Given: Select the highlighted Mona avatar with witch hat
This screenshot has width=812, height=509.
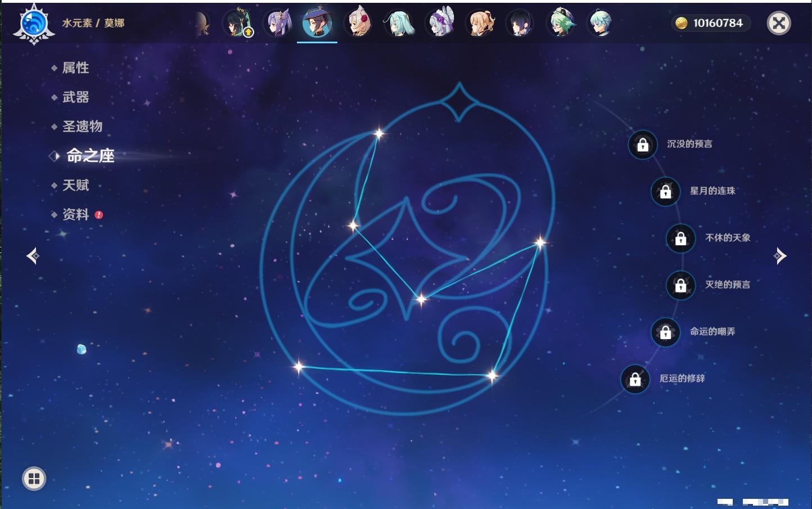Looking at the screenshot, I should (317, 23).
